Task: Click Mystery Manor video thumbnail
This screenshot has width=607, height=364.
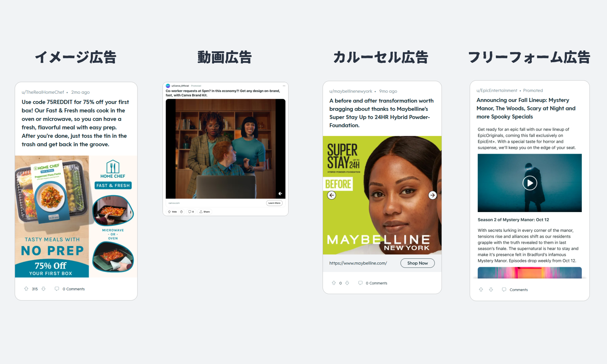Action: click(529, 183)
